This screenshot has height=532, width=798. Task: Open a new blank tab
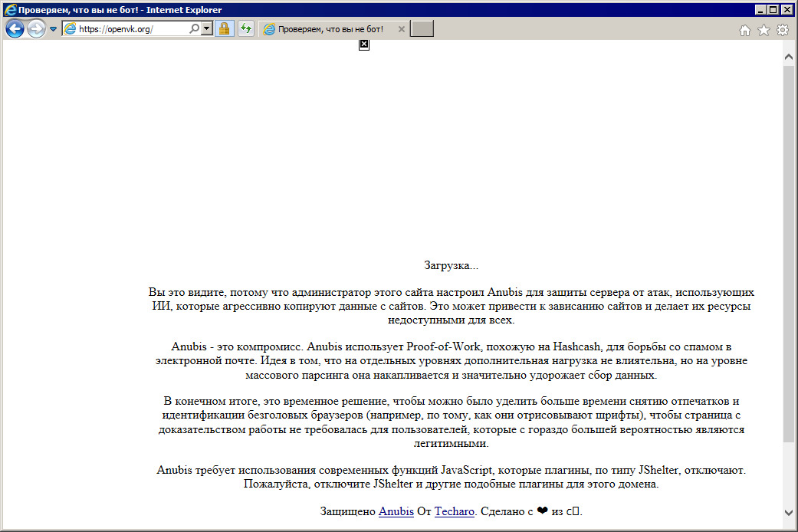(x=422, y=29)
